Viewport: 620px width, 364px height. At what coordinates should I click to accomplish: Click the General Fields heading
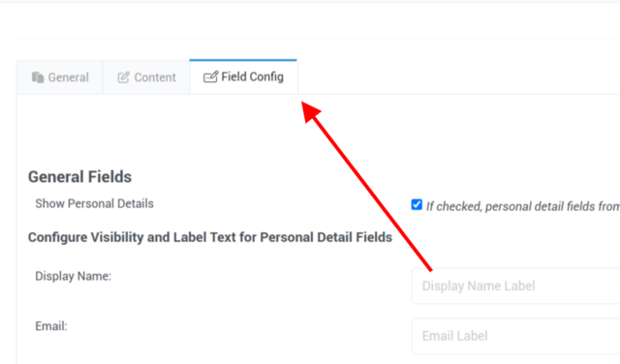pyautogui.click(x=79, y=176)
